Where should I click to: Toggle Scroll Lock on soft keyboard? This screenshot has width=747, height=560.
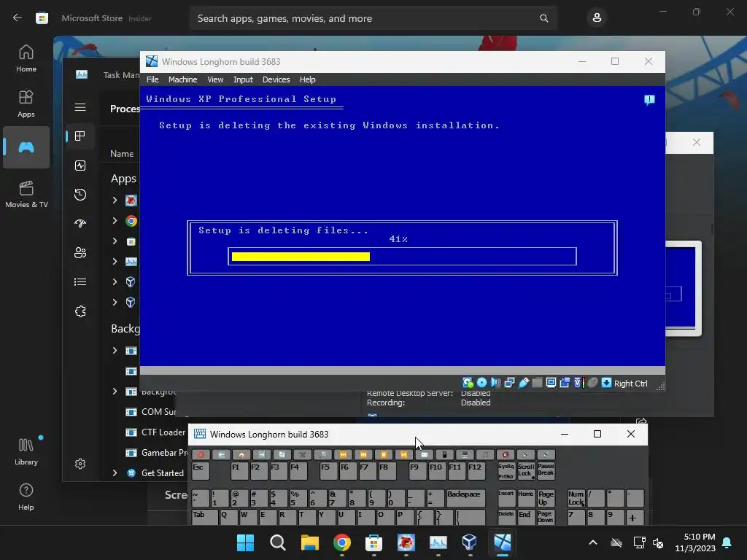click(x=526, y=471)
